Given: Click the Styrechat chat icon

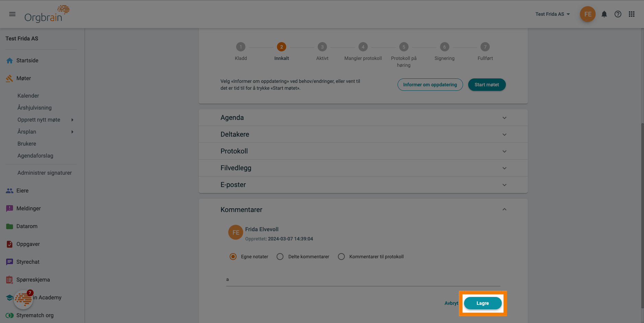Looking at the screenshot, I should pyautogui.click(x=10, y=262).
